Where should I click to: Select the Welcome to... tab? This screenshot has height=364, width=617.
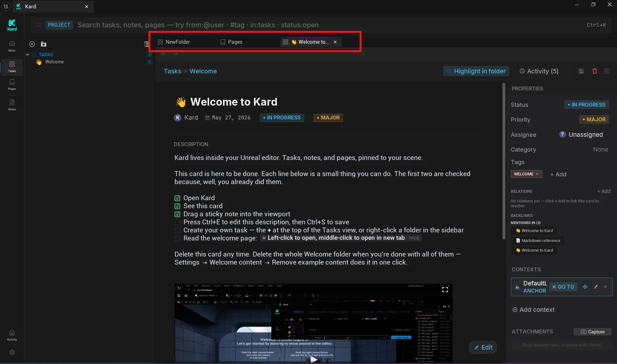[311, 42]
